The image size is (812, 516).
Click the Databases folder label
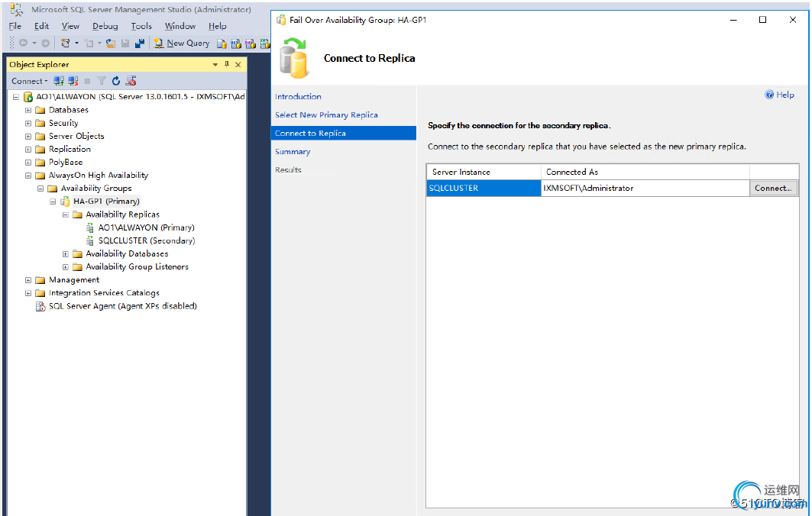[68, 110]
